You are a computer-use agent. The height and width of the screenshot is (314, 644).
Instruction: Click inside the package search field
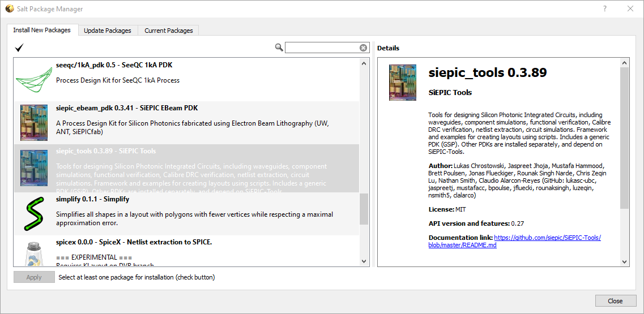[322, 48]
